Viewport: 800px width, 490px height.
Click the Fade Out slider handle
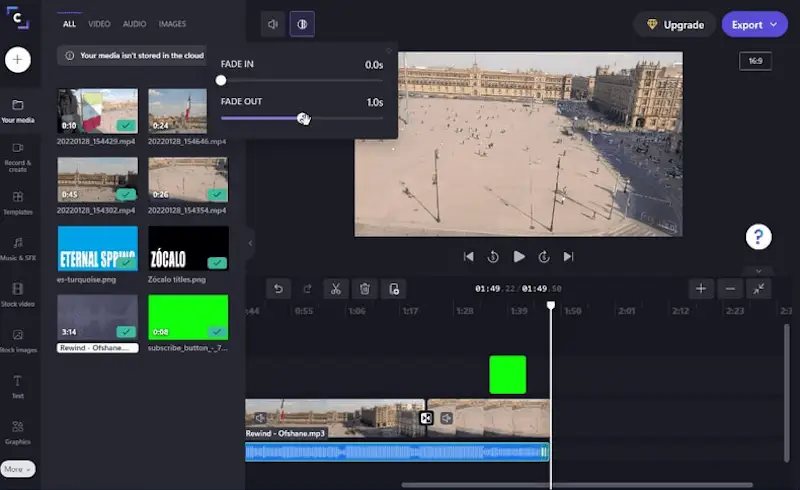[303, 118]
